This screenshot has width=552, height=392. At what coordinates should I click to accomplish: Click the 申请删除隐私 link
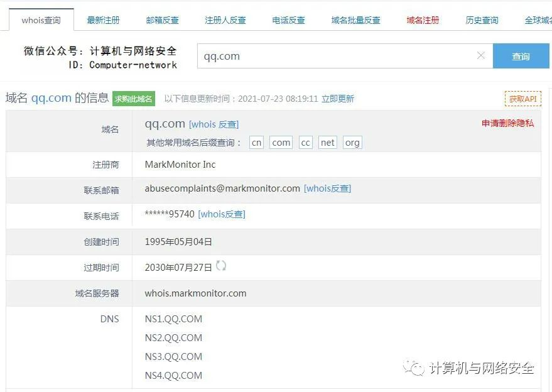tap(507, 123)
